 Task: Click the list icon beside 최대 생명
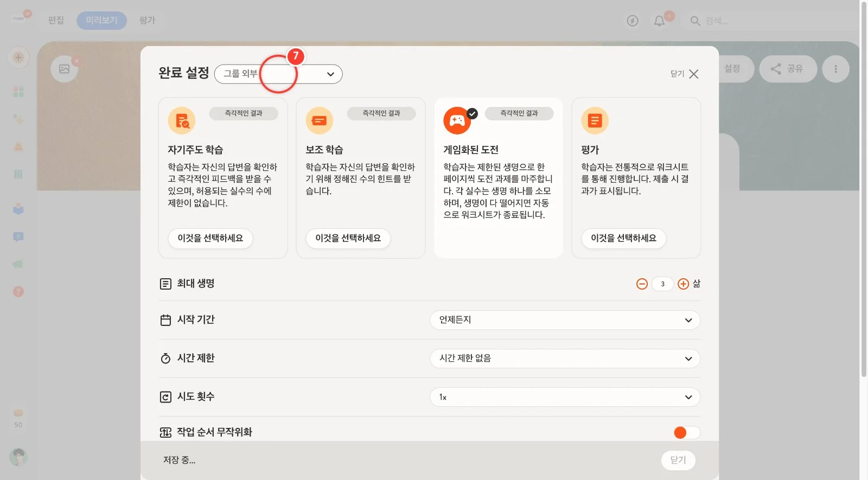tap(165, 284)
